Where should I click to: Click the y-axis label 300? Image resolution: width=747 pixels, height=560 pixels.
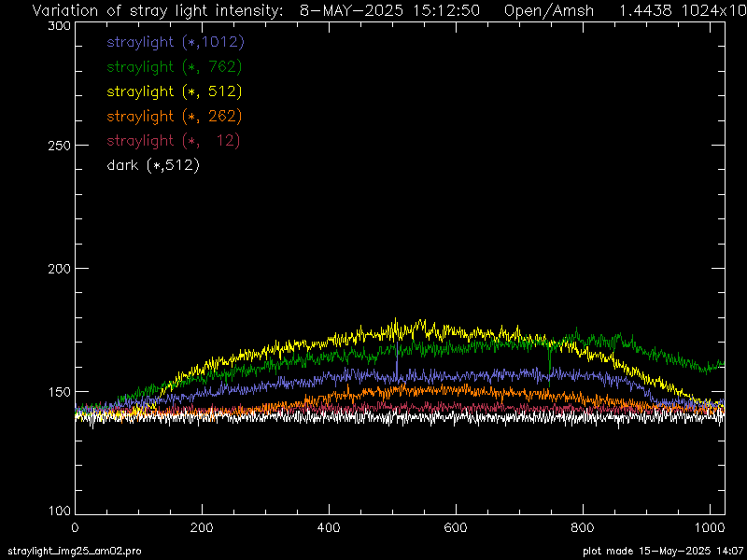[x=60, y=26]
